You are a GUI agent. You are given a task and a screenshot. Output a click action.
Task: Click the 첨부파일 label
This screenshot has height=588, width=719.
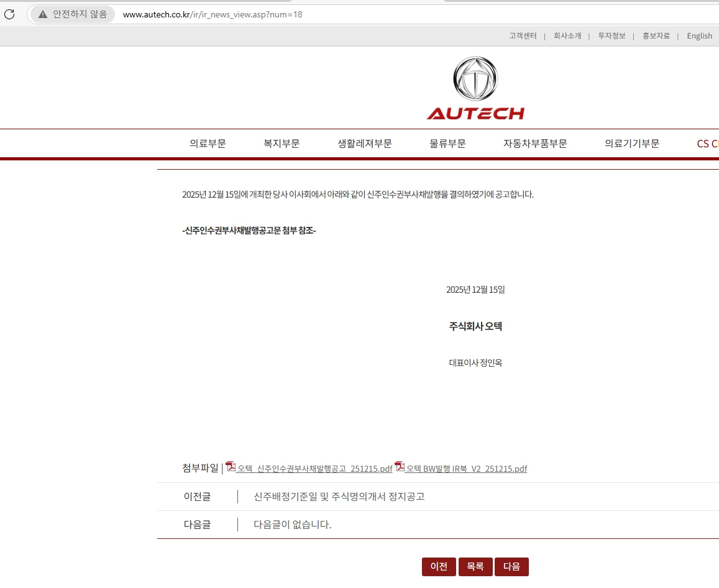click(200, 468)
